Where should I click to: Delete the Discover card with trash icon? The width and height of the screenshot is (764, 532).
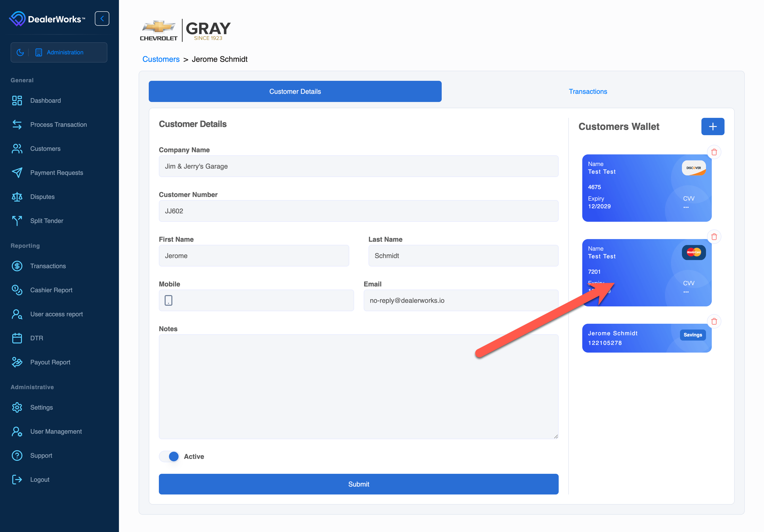point(714,152)
